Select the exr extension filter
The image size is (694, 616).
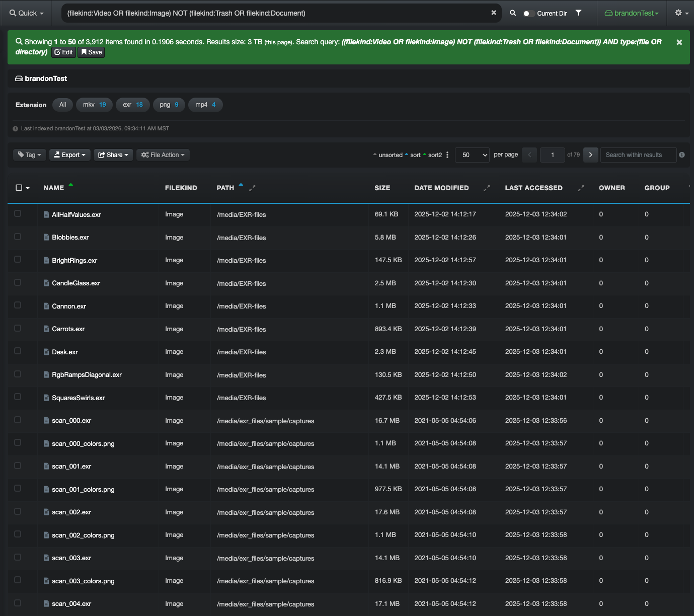coord(133,105)
